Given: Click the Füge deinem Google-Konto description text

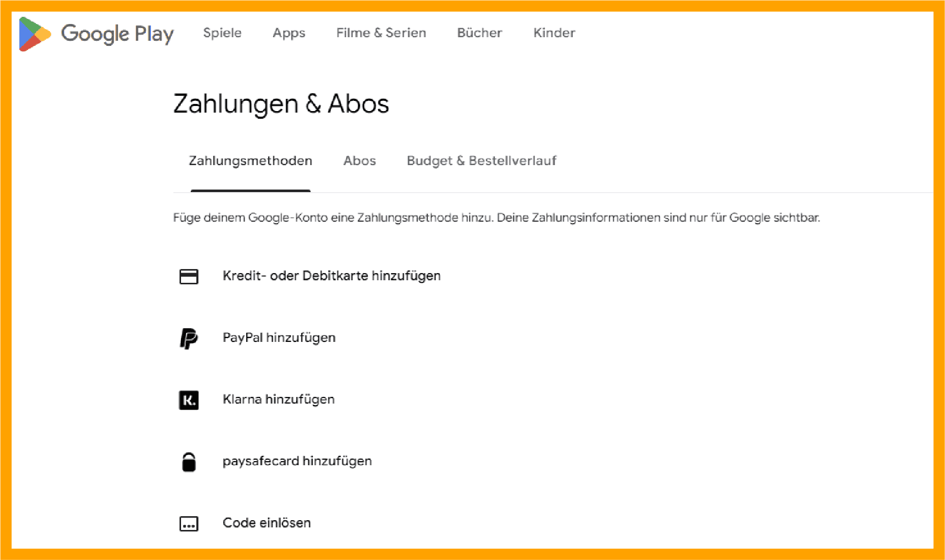Looking at the screenshot, I should coord(497,218).
